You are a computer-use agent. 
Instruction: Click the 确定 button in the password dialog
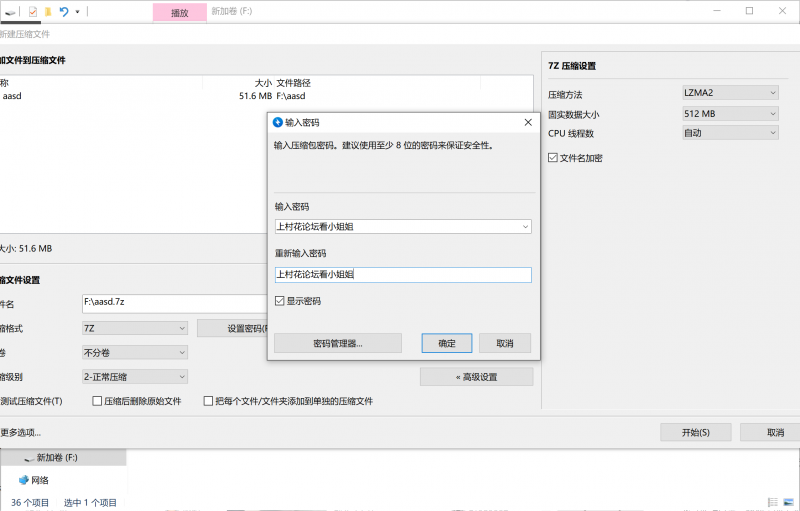(447, 343)
